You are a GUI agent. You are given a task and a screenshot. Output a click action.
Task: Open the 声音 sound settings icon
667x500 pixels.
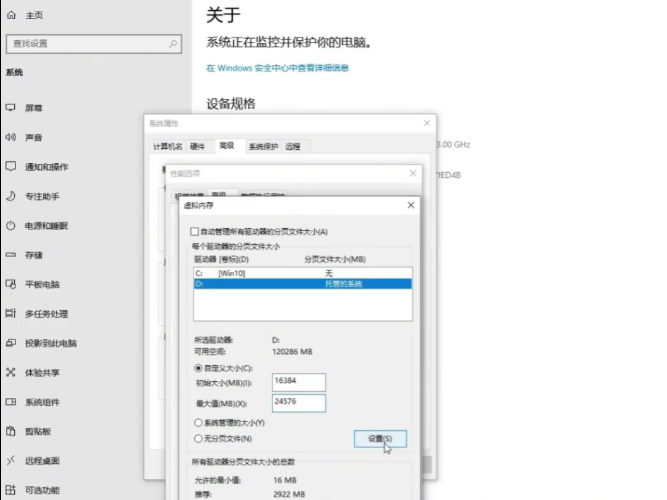coord(10,137)
